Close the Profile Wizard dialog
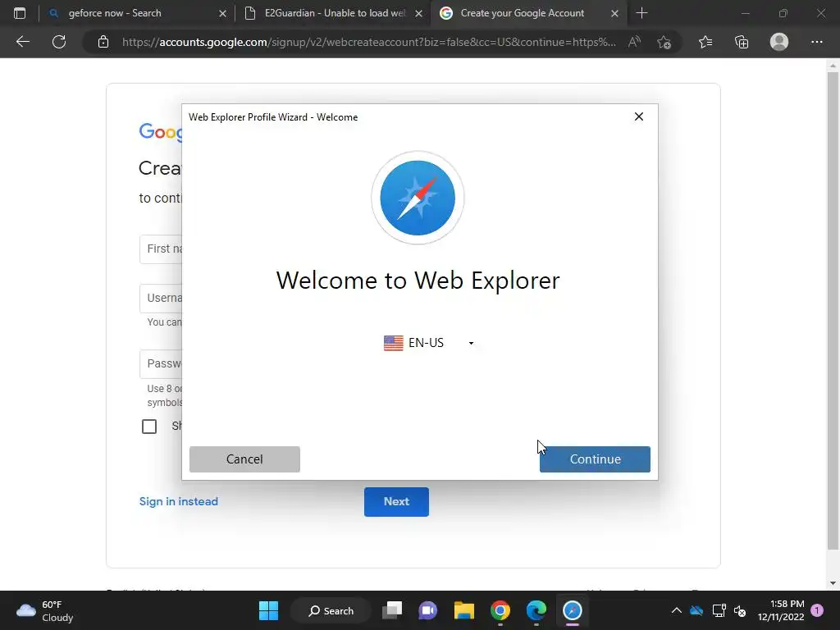This screenshot has height=630, width=840. pos(638,116)
